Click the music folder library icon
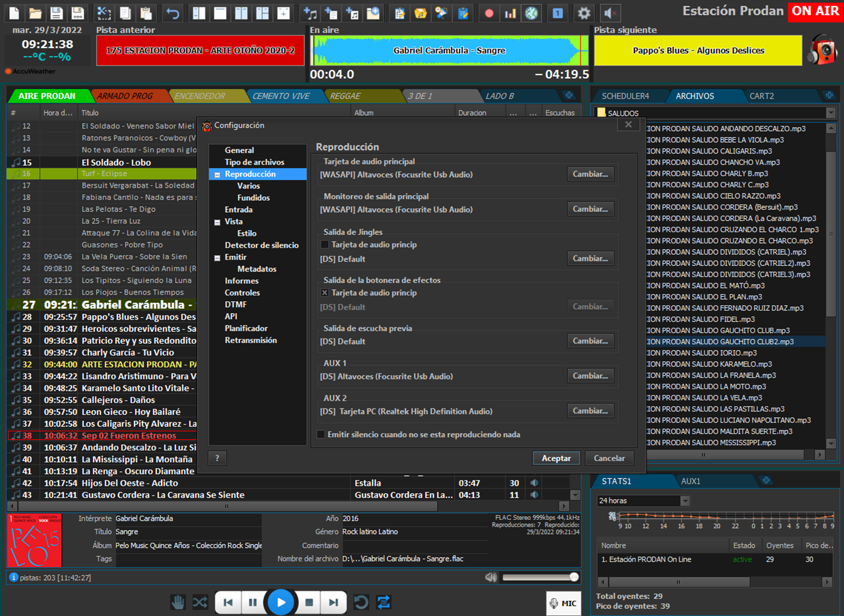The image size is (844, 616). [x=420, y=14]
